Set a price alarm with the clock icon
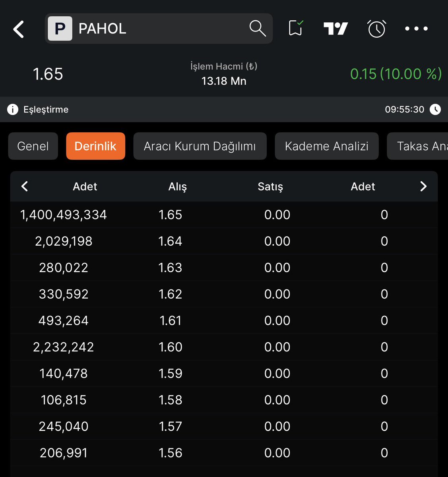 click(x=376, y=29)
